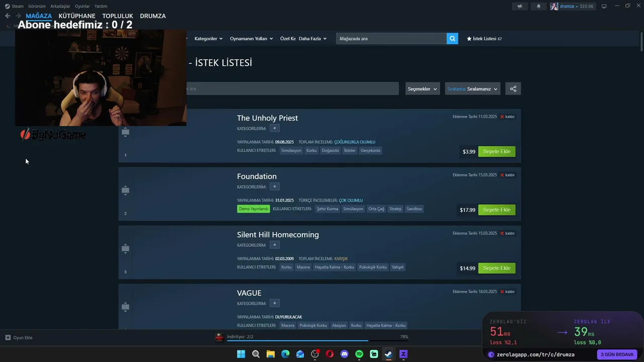Viewport: 644px width, 362px height.
Task: Open File Explorer from the taskbar
Action: [x=271, y=354]
